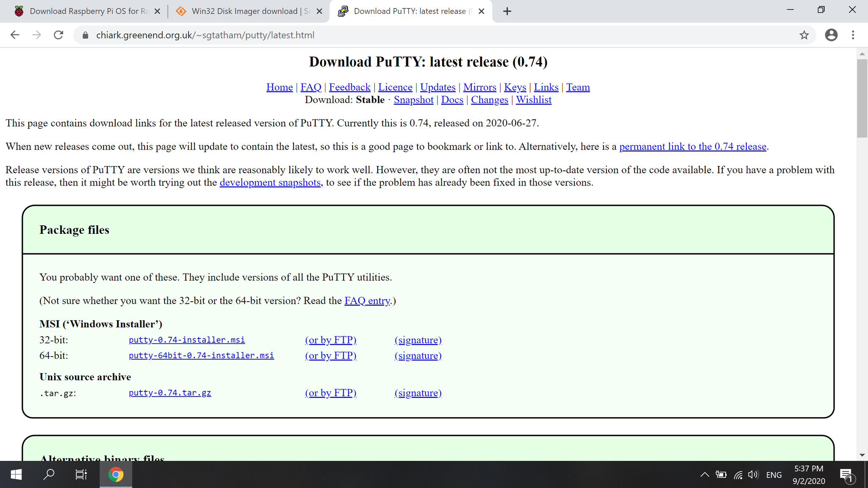The height and width of the screenshot is (488, 868).
Task: Close the Raspberry Pi OS tab
Action: pos(157,11)
